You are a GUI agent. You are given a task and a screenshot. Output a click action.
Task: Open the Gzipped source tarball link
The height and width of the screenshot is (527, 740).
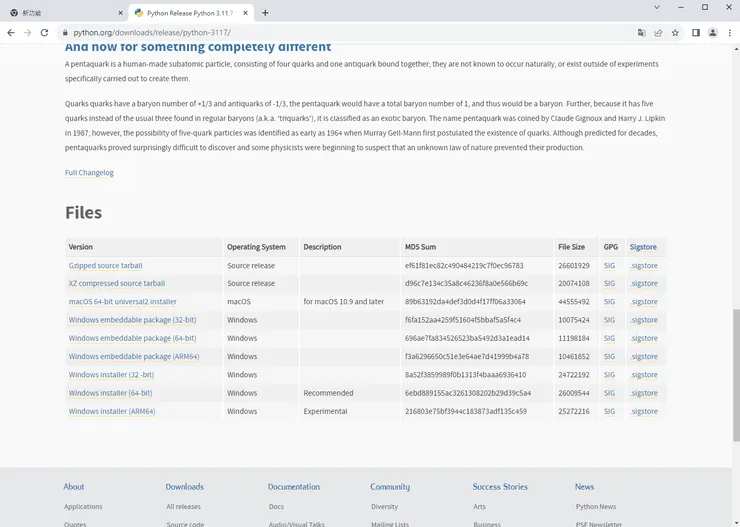(x=105, y=265)
